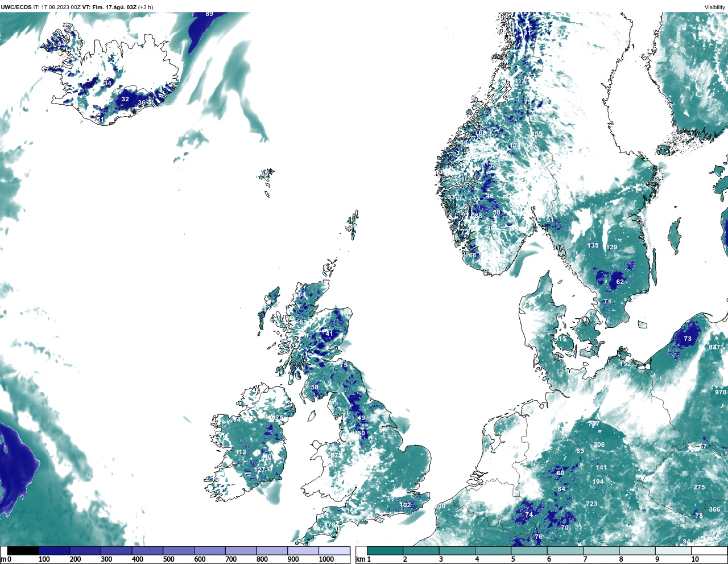This screenshot has height=564, width=728.
Task: Select the valid time text '03Z (+3 h)'
Action: click(x=139, y=7)
